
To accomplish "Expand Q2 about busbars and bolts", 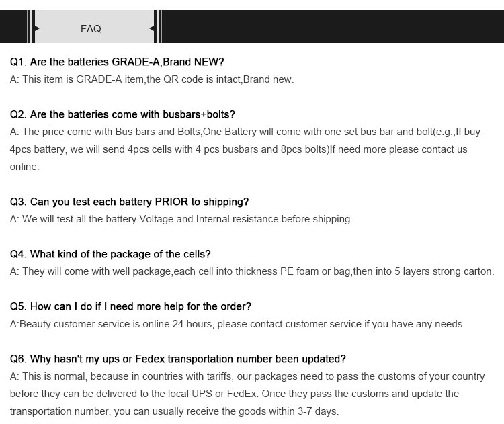I will click(x=122, y=114).
